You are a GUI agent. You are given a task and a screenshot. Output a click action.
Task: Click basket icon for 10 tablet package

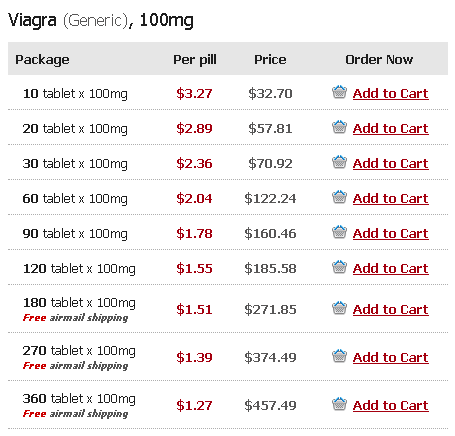point(339,92)
